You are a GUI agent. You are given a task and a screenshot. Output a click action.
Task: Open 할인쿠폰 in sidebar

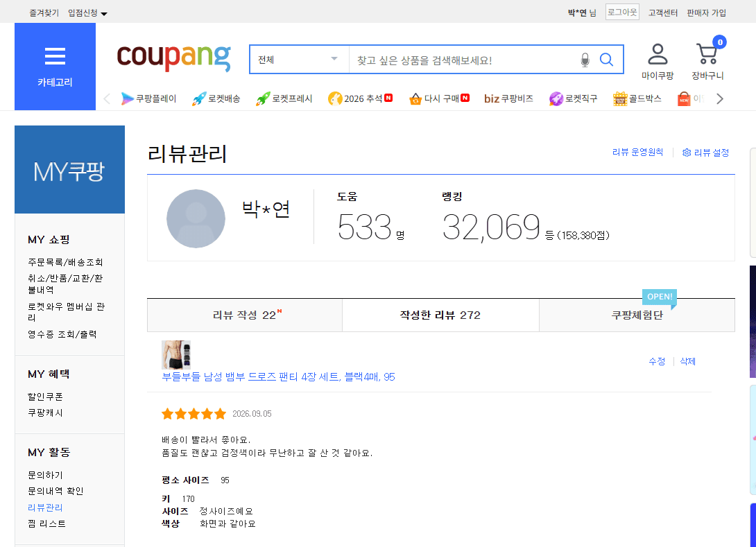pos(45,397)
